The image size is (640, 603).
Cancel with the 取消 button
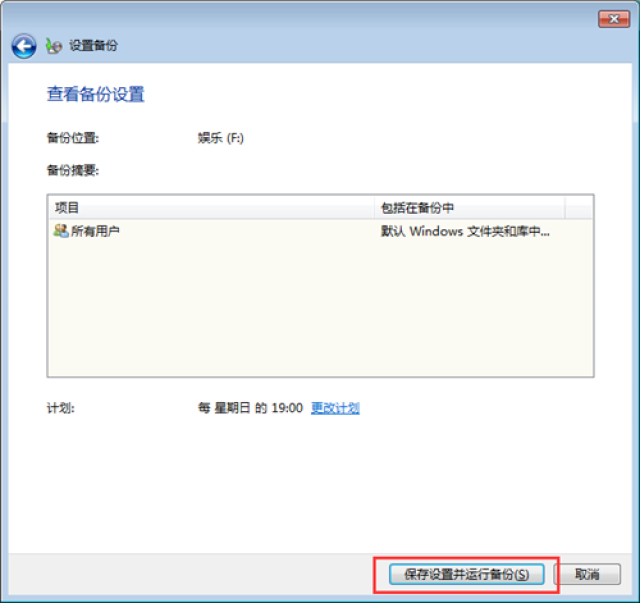[588, 574]
